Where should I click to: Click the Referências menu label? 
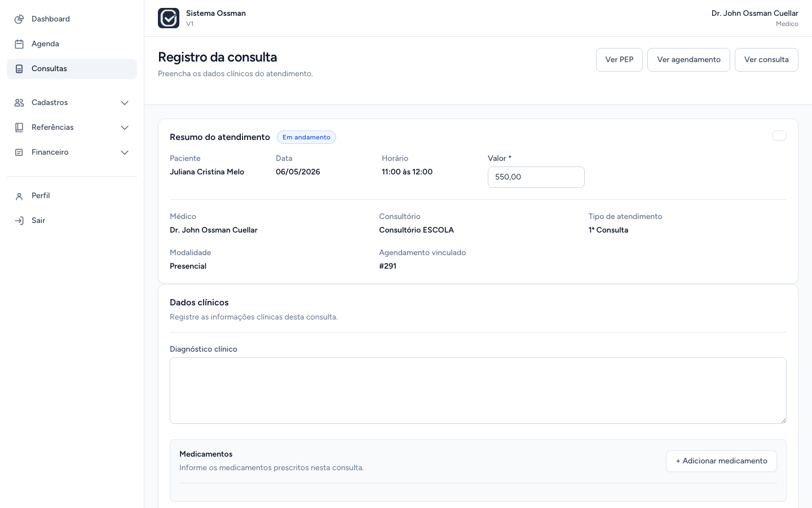pos(52,128)
